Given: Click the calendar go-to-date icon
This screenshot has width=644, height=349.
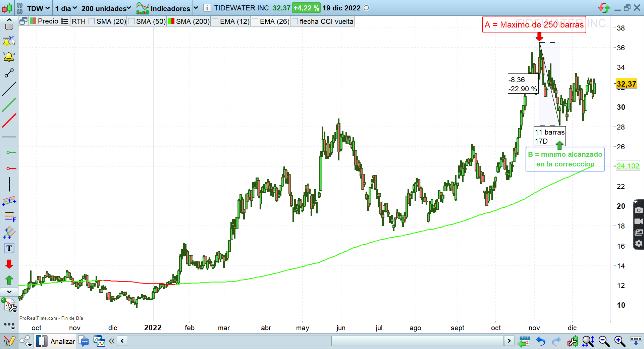Looking at the screenshot, I should [524, 341].
